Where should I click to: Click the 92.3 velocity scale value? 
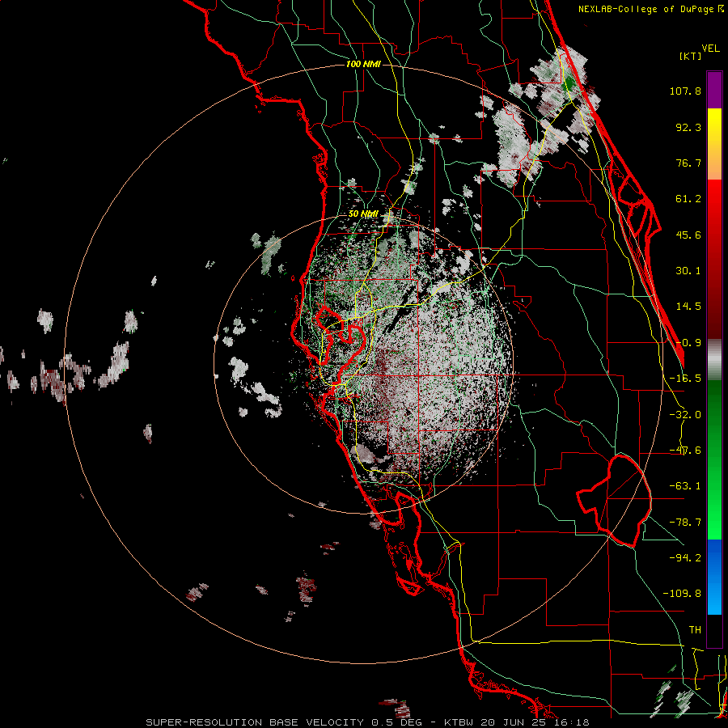click(x=688, y=127)
